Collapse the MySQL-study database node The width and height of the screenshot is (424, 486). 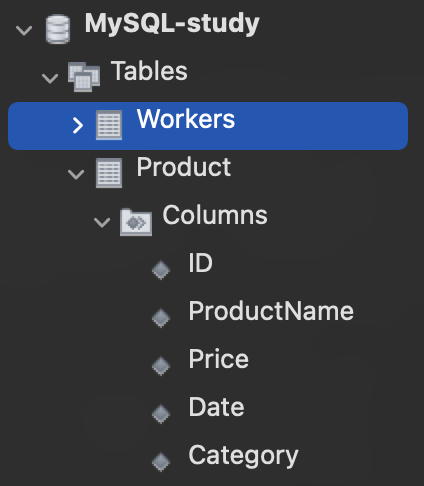(24, 30)
